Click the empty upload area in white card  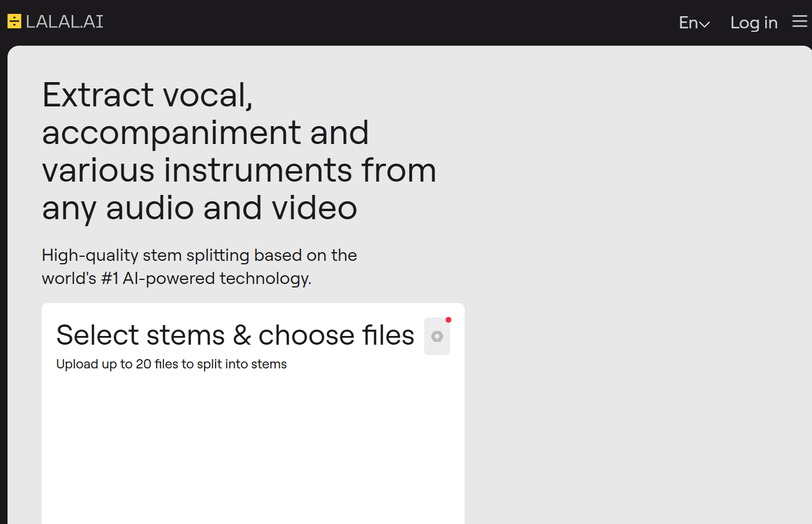click(253, 451)
